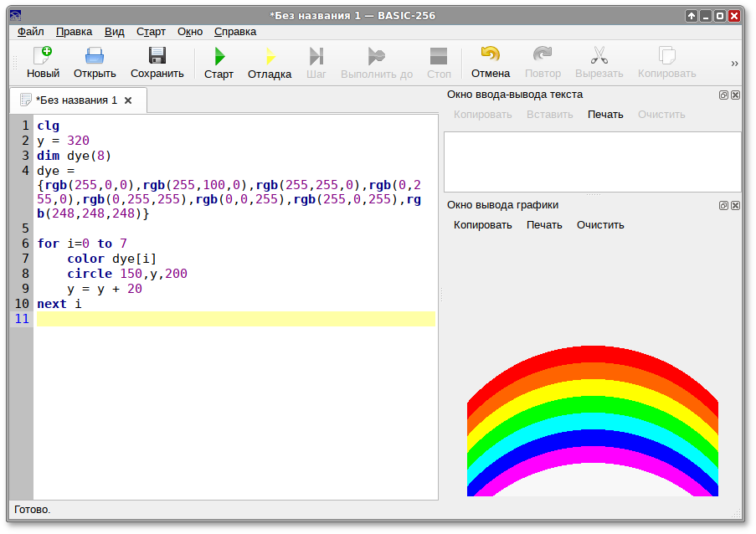Click the empty highlighted line 11 in editor
This screenshot has width=756, height=534.
(234, 319)
